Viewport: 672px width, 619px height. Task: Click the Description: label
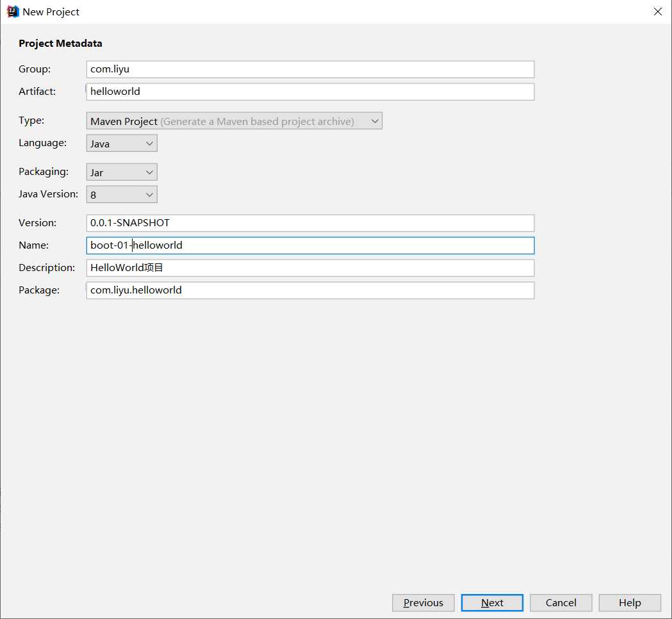point(47,267)
